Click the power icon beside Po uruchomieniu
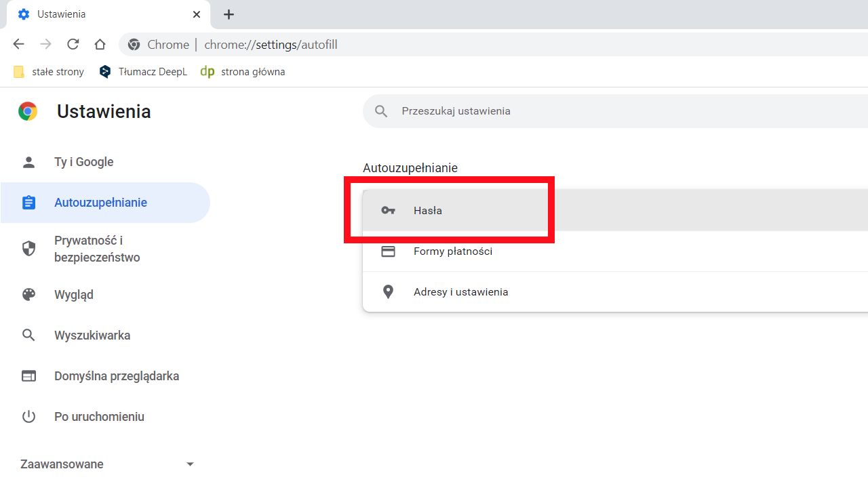 click(28, 416)
